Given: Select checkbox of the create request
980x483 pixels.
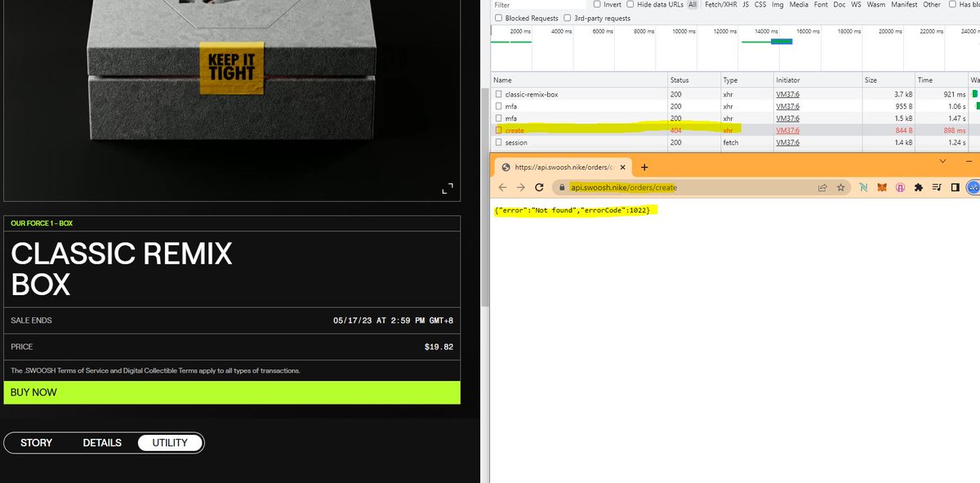Looking at the screenshot, I should pos(498,131).
